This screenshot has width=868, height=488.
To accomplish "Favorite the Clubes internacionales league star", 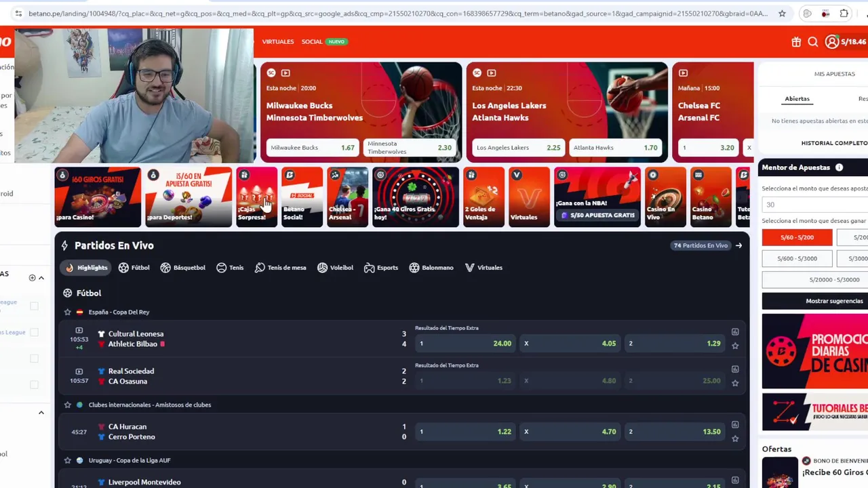I will pyautogui.click(x=67, y=405).
